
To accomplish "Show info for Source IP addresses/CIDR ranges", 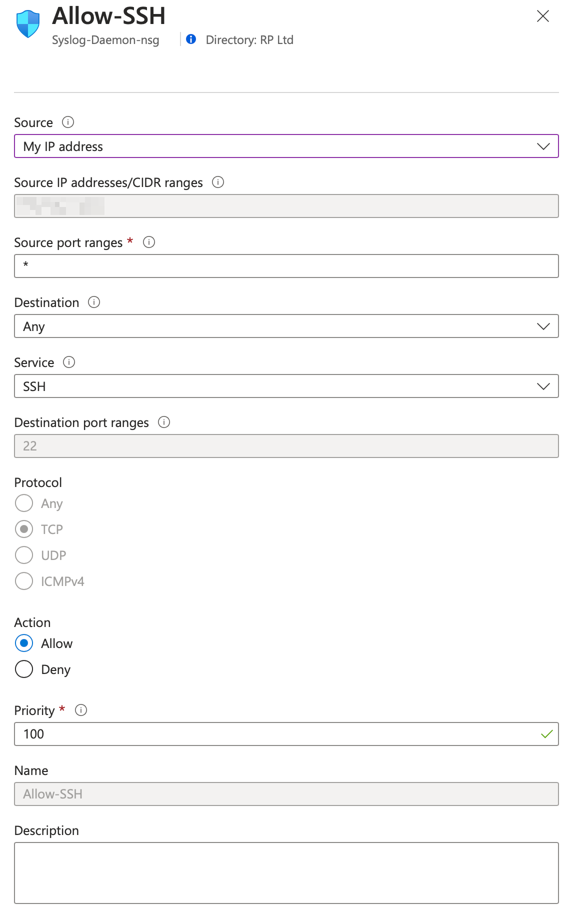I will point(218,182).
